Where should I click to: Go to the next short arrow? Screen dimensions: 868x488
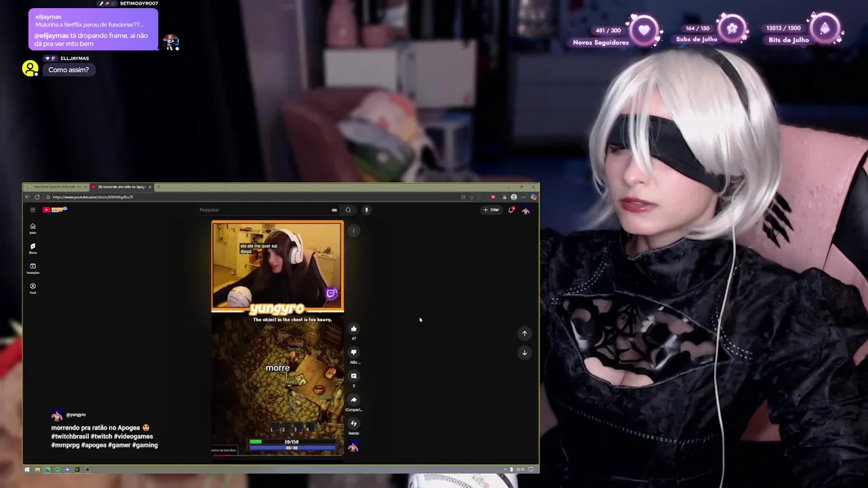tap(524, 352)
